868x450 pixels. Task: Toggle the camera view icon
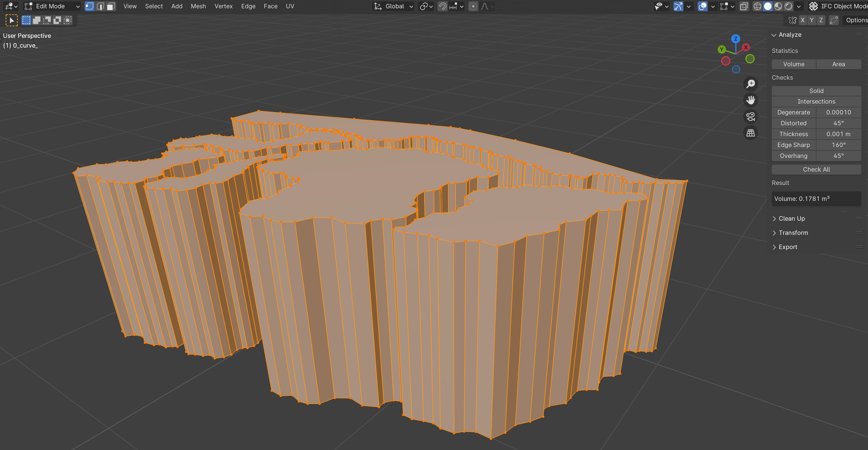(x=750, y=116)
